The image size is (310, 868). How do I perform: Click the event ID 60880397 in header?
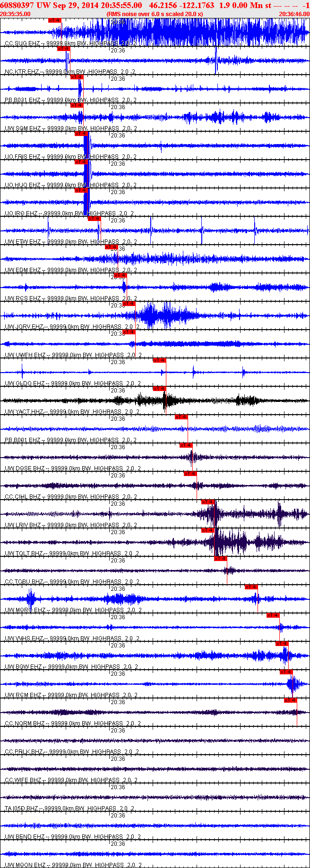[17, 5]
